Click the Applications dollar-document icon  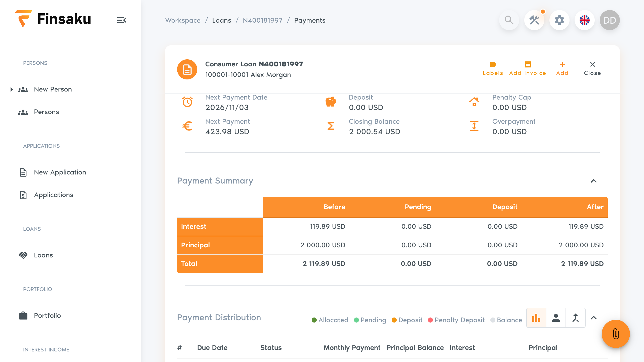tap(23, 195)
